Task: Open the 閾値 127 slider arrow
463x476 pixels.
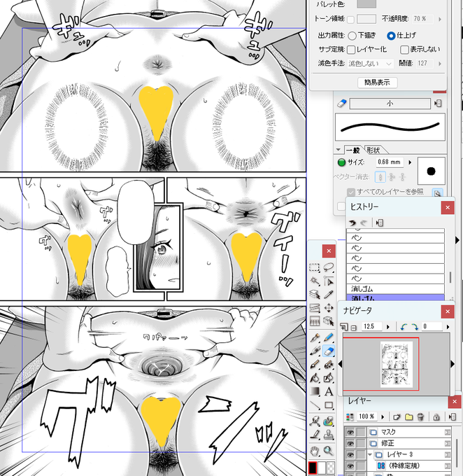Action: click(440, 64)
